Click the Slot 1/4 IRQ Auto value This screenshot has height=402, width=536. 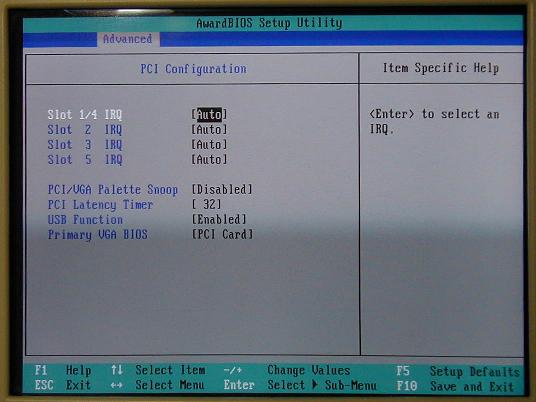tap(209, 115)
